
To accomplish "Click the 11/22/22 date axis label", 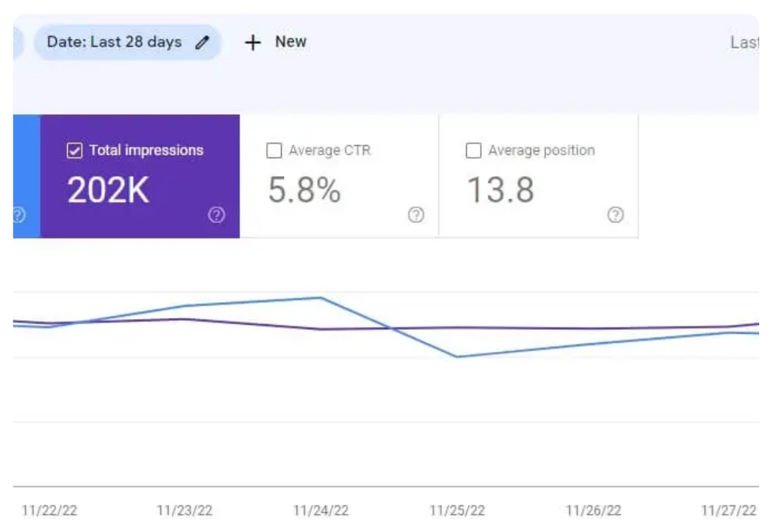I will (50, 511).
